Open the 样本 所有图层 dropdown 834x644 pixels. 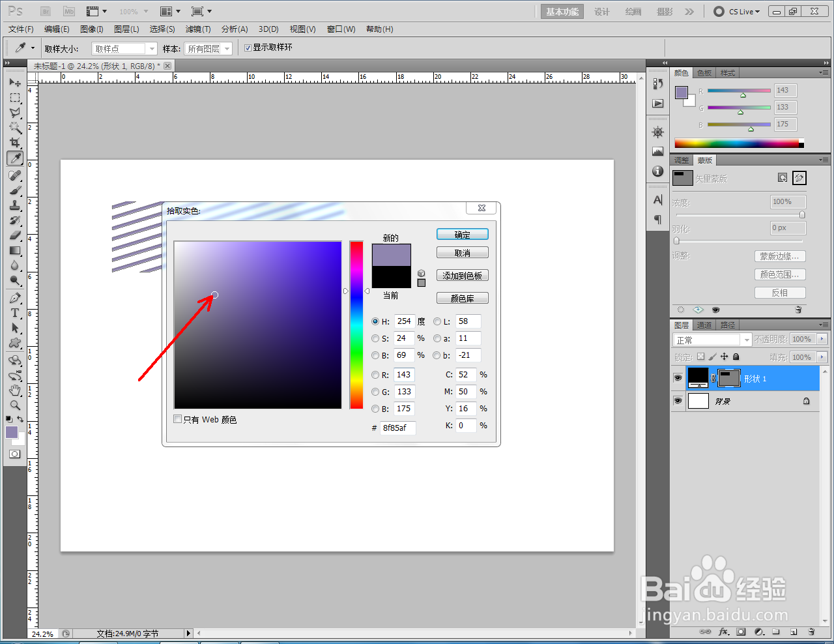pyautogui.click(x=208, y=48)
